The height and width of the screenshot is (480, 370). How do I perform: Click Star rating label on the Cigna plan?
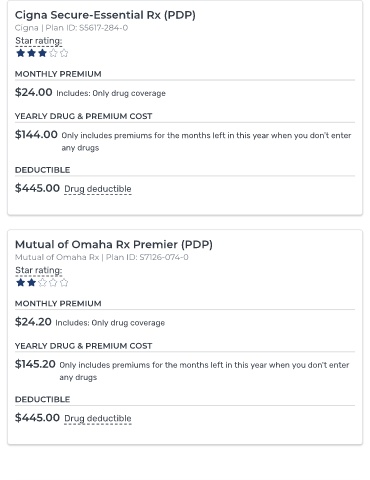click(39, 41)
